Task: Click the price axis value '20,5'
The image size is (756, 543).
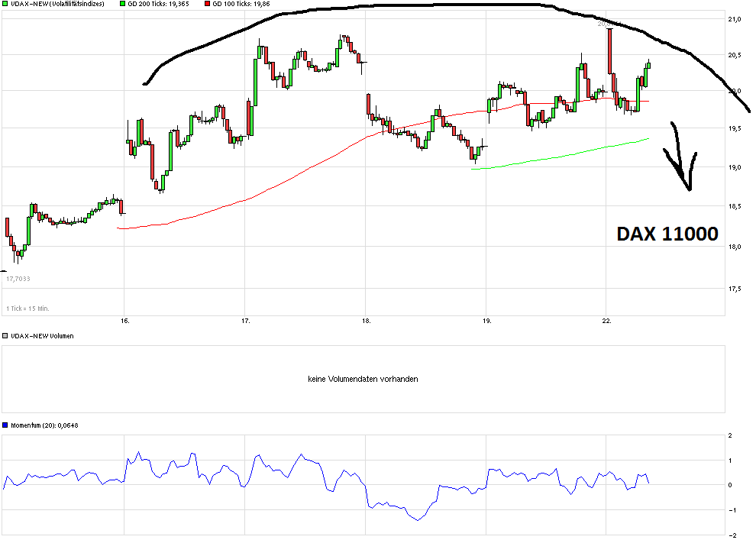Action: click(735, 55)
